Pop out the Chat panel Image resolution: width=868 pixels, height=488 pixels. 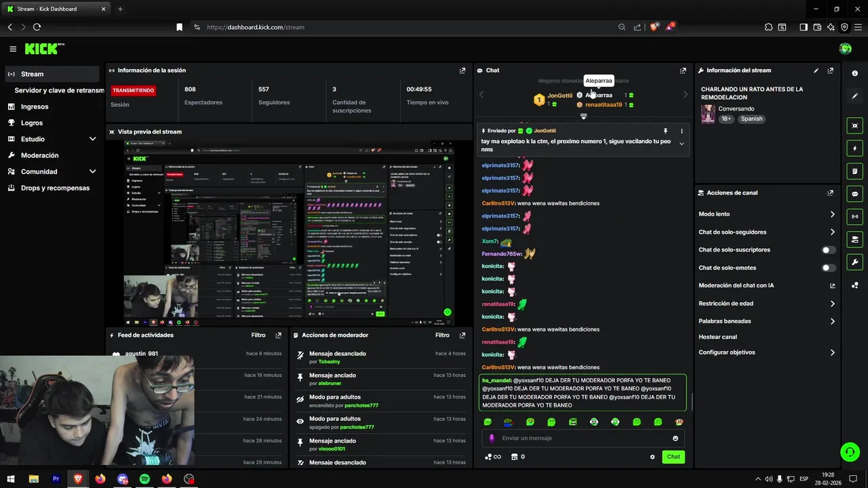tap(683, 70)
